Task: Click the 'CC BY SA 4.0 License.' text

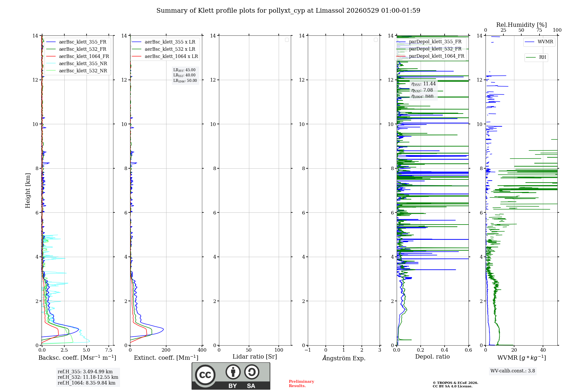Action: [x=453, y=386]
